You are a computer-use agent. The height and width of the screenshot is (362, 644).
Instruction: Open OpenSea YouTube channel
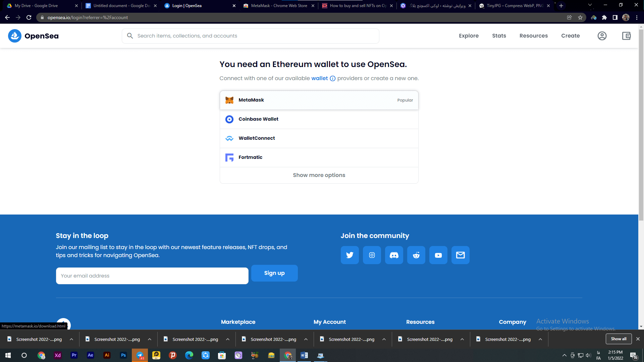[x=438, y=255]
